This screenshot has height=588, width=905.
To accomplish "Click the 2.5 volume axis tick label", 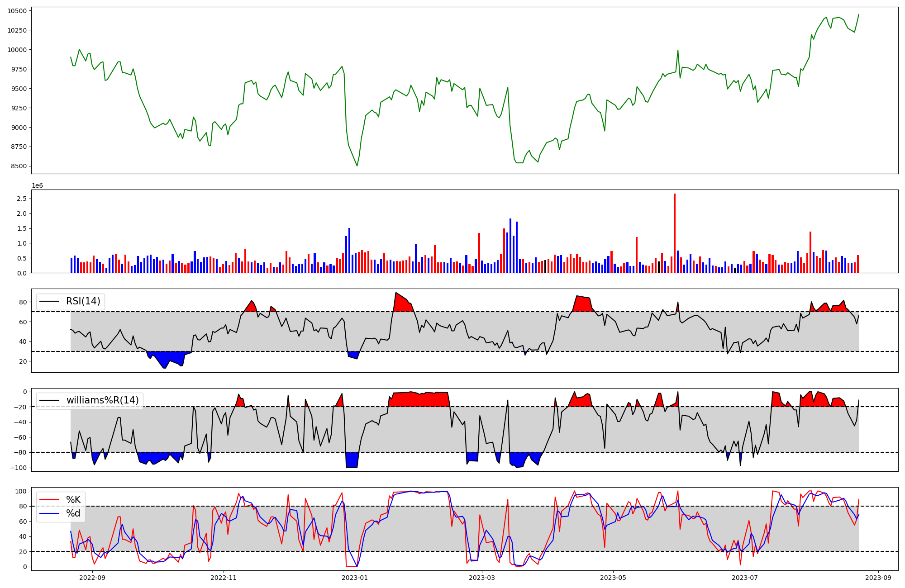I will point(22,199).
